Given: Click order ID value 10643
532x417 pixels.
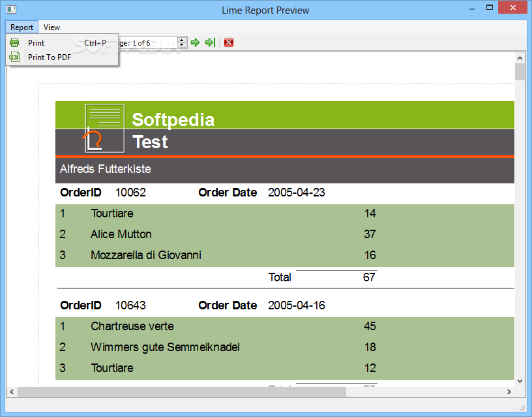Looking at the screenshot, I should pyautogui.click(x=130, y=305).
